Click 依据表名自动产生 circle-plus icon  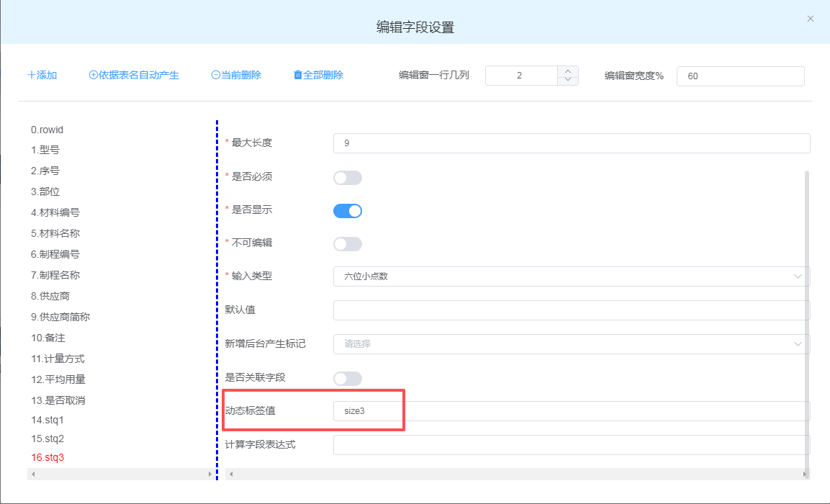point(93,76)
